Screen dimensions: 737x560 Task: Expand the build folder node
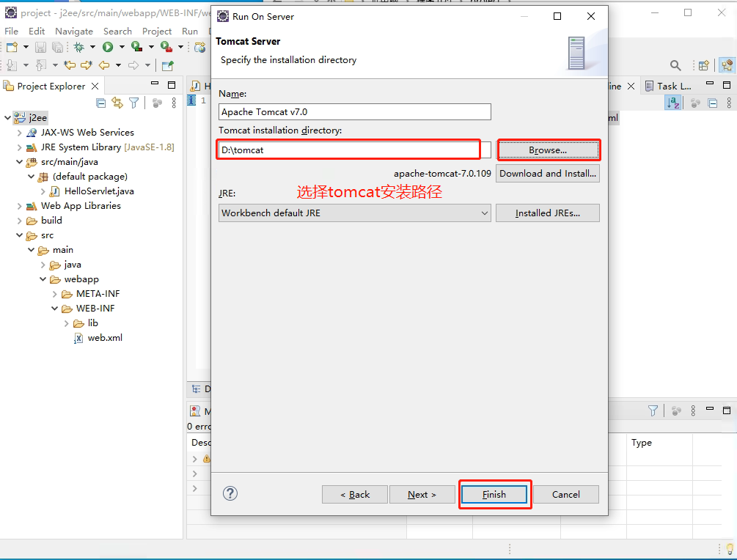[x=19, y=221]
